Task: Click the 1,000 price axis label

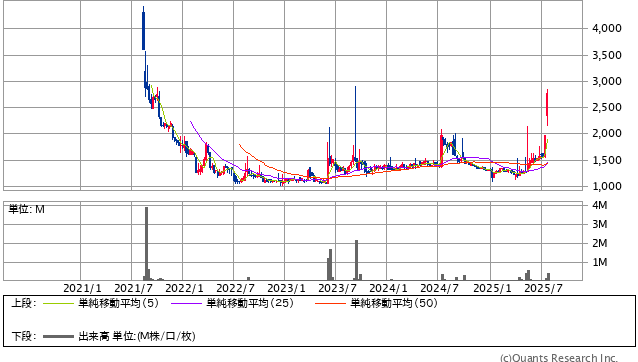Action: click(x=607, y=186)
